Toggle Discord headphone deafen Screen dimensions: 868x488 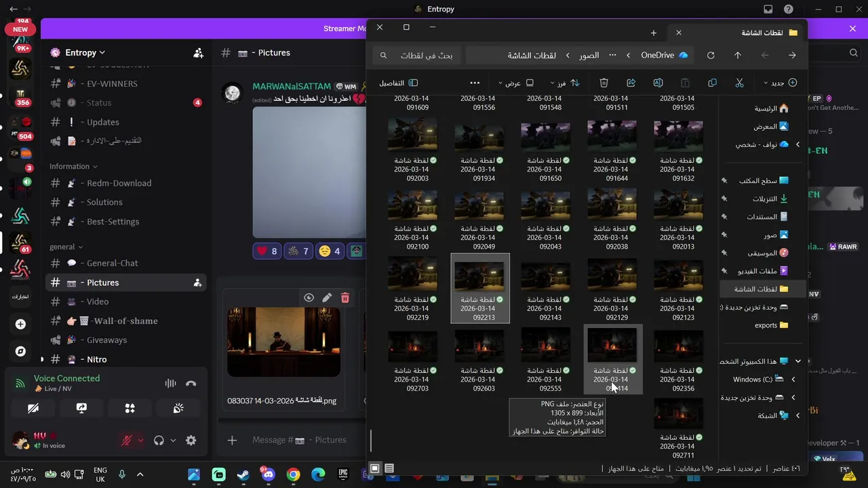point(159,440)
